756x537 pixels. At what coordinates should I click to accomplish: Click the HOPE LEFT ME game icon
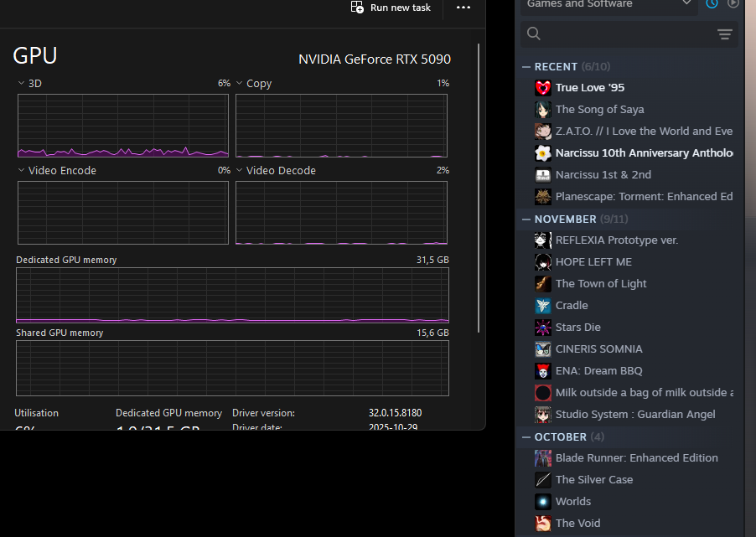(543, 261)
